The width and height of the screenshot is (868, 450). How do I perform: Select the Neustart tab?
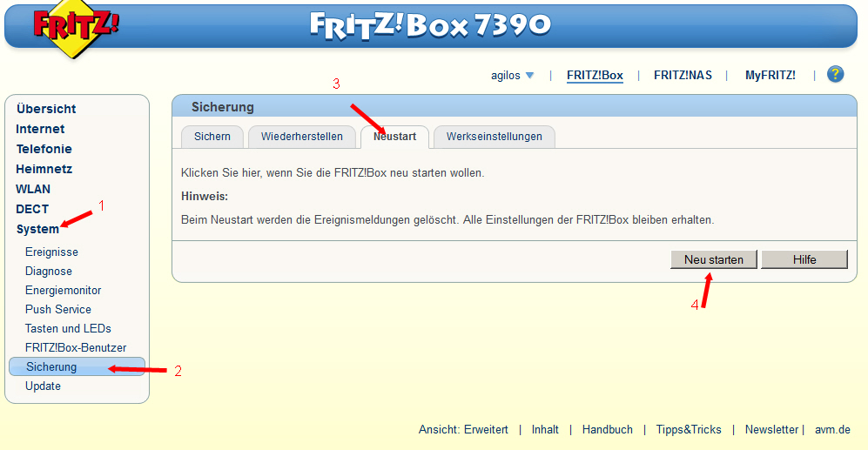click(x=394, y=137)
